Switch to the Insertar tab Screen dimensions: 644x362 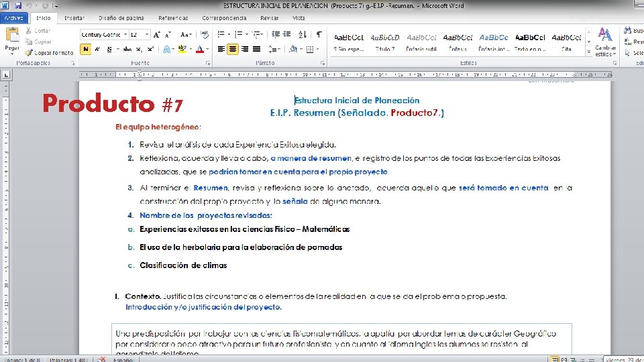pyautogui.click(x=74, y=18)
